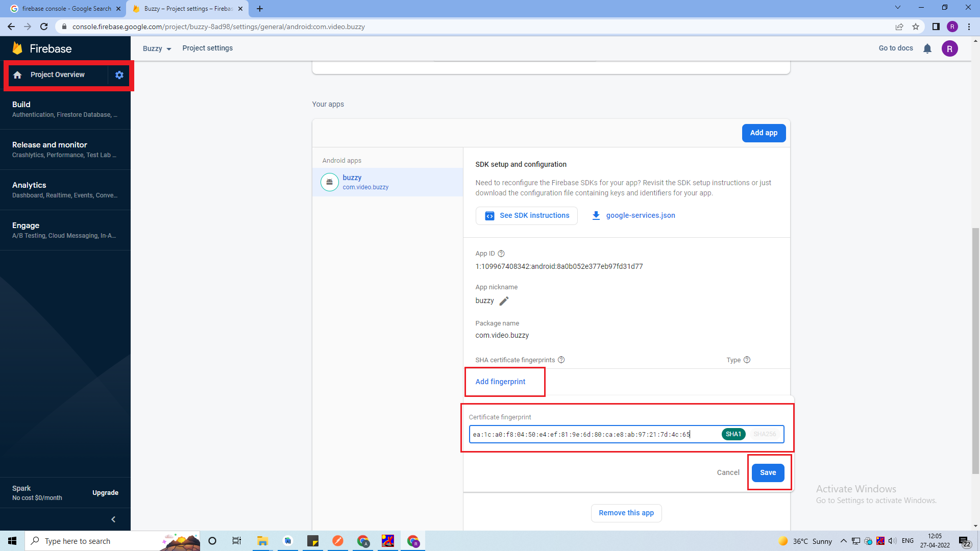Click the Windows search box
Viewport: 980px width, 551px height.
tap(112, 541)
